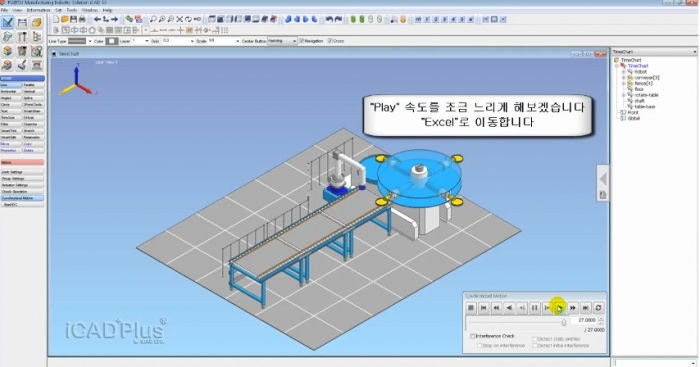Select the yellow 3D solid block icon
Screen dimensions: 700x367
click(37, 22)
